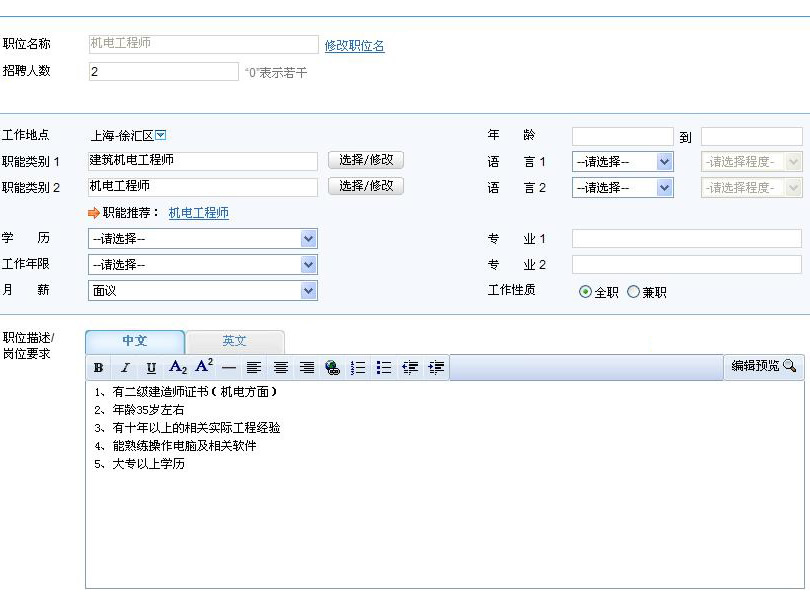Switch to the 中文 tab
Image resolution: width=810 pixels, height=610 pixels.
135,341
